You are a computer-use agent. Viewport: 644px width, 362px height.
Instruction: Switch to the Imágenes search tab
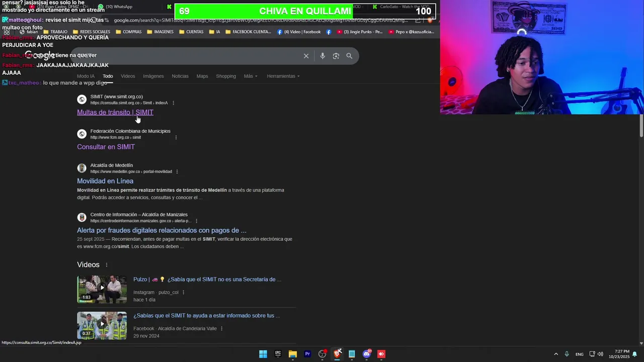click(x=153, y=76)
